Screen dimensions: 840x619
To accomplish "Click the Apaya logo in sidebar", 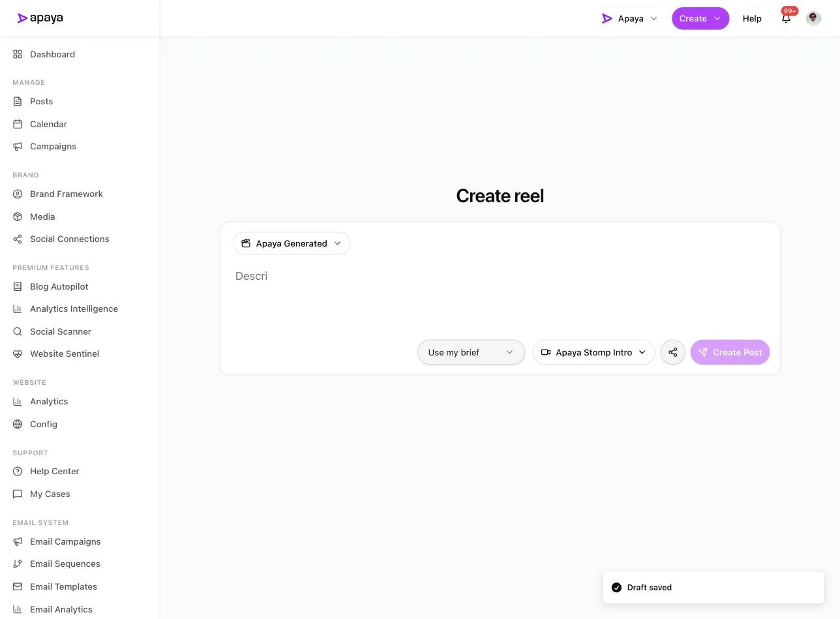I will point(40,18).
